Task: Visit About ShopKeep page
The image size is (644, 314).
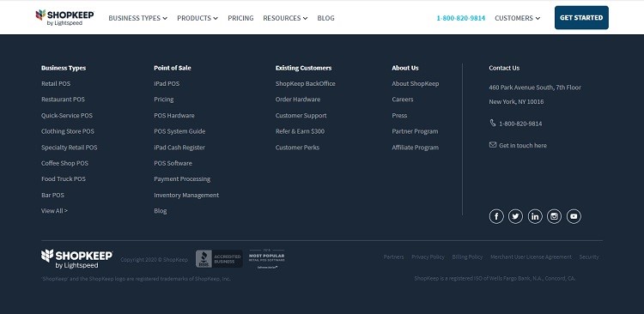Action: click(416, 84)
